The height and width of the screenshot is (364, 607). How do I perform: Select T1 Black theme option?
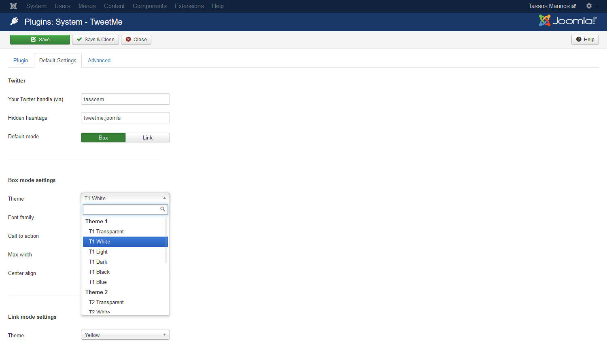125,272
